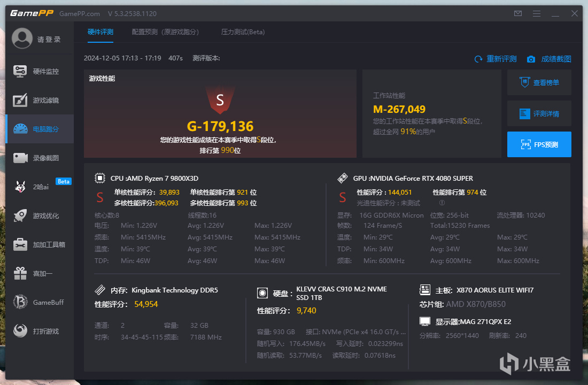Click memory score 54,954

pos(146,304)
